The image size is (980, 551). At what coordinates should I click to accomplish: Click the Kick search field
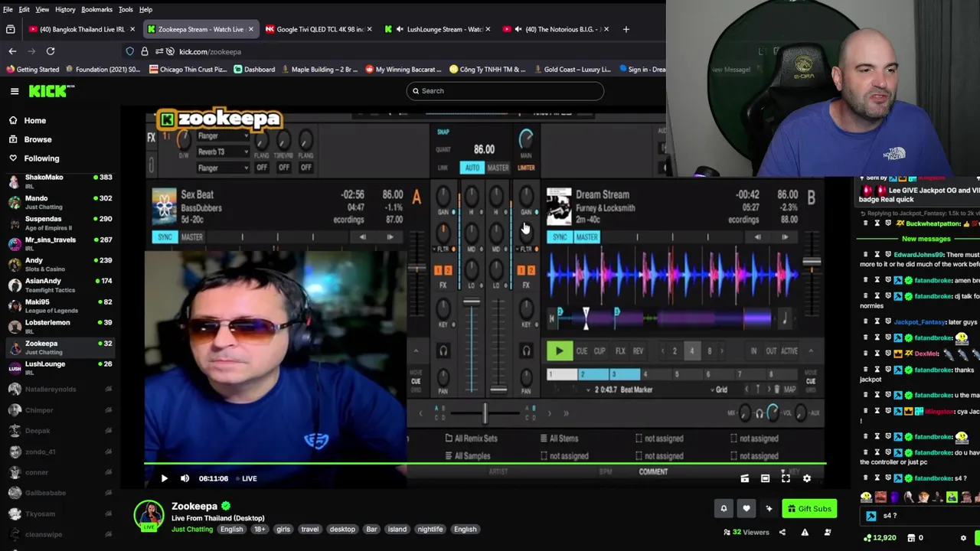(x=505, y=91)
